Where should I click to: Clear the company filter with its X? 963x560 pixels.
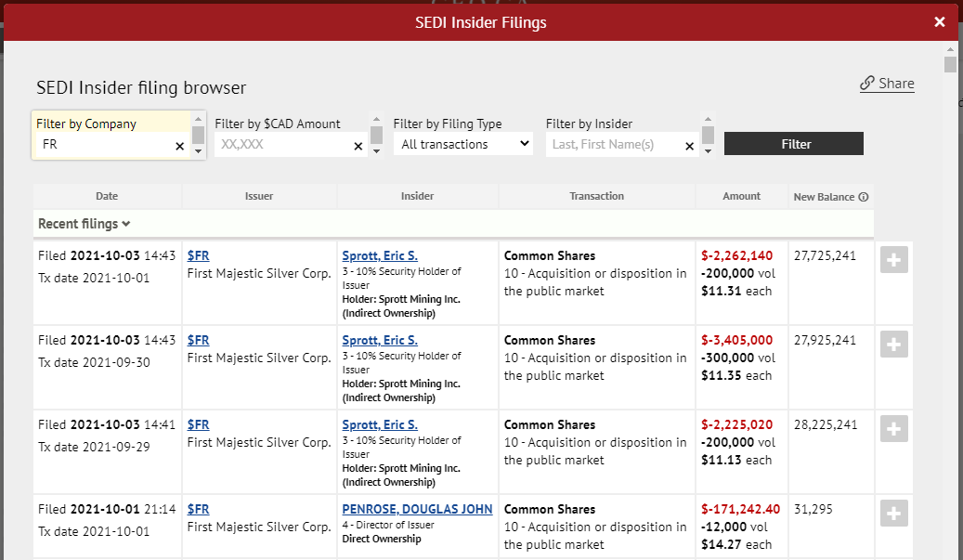[x=180, y=146]
